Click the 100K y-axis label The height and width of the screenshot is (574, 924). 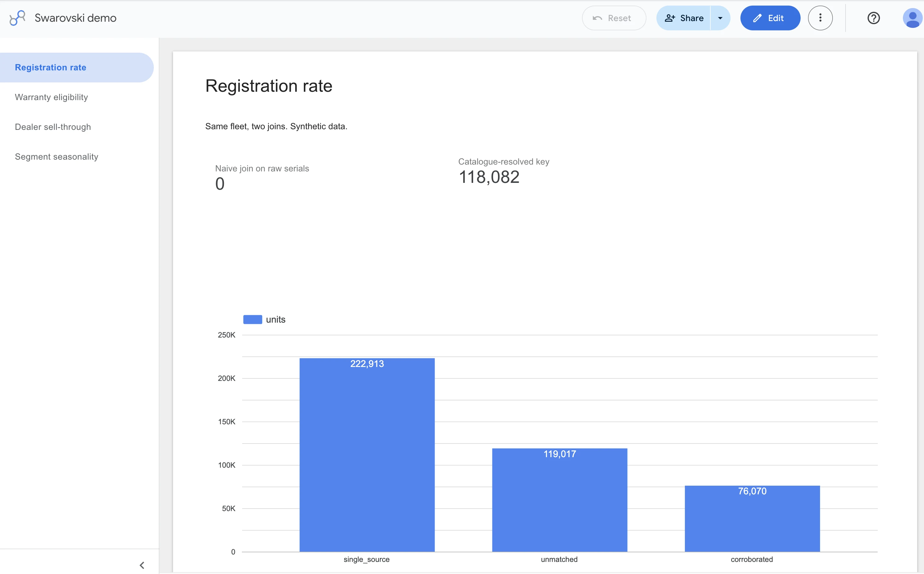click(226, 465)
